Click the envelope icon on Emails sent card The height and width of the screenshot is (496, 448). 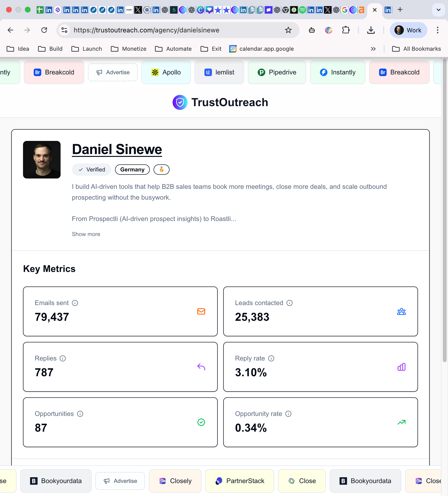[201, 311]
